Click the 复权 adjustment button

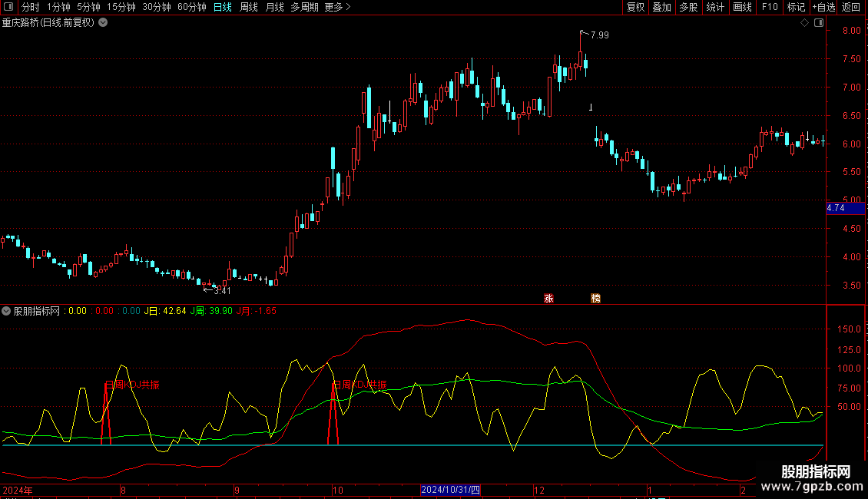click(635, 7)
